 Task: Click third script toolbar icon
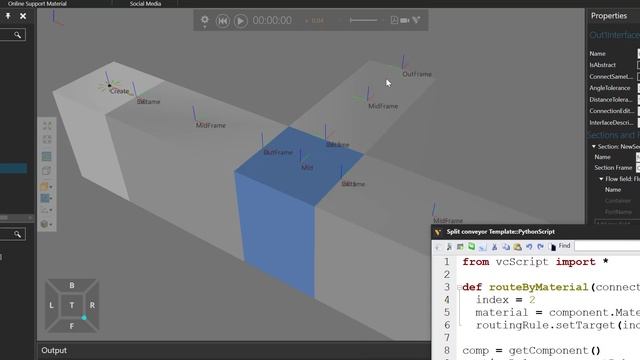point(460,247)
